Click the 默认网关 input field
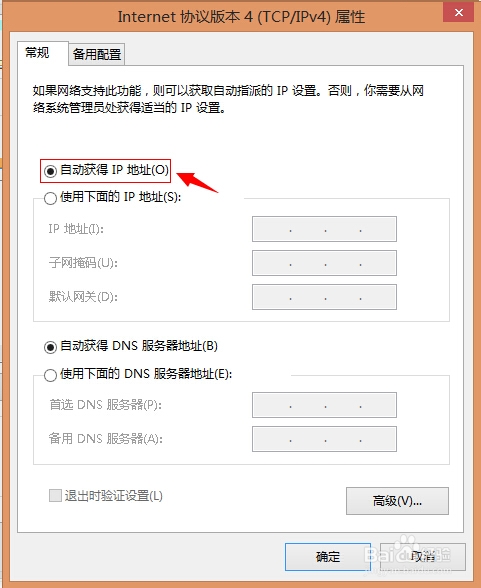This screenshot has width=481, height=588. pos(324,297)
